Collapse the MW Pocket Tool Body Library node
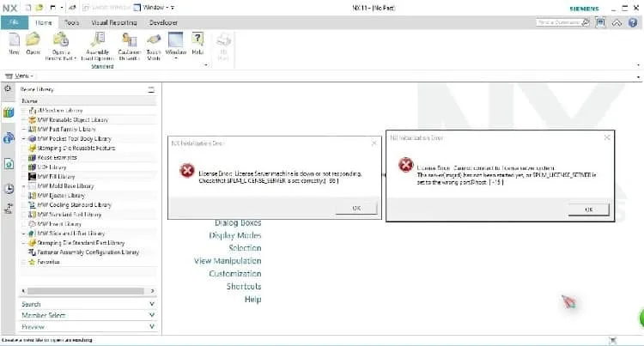Viewport: 644px width, 346px height. [24, 139]
